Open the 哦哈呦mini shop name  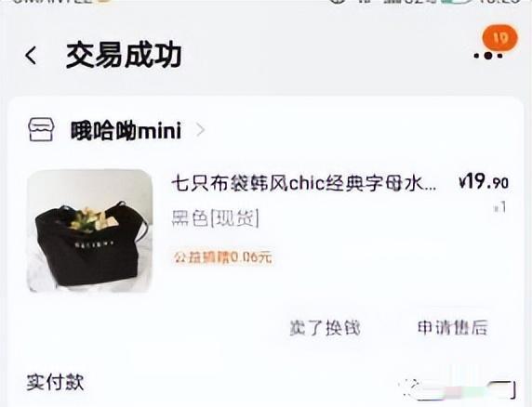[x=126, y=130]
